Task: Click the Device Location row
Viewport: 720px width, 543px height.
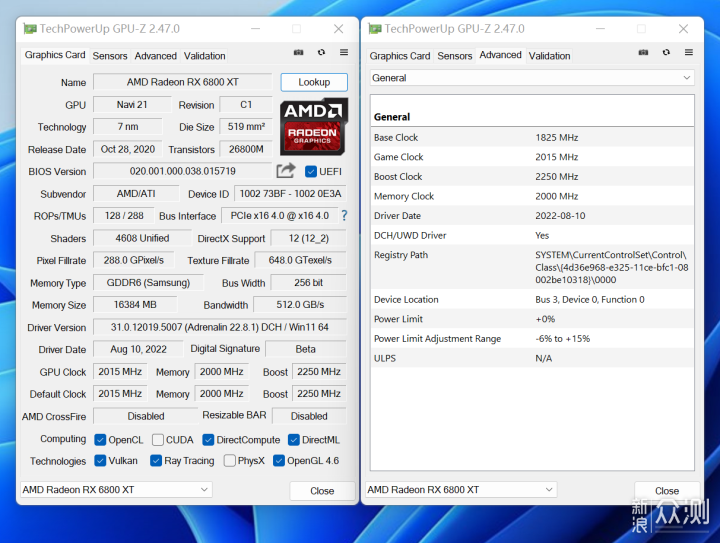Action: (532, 299)
